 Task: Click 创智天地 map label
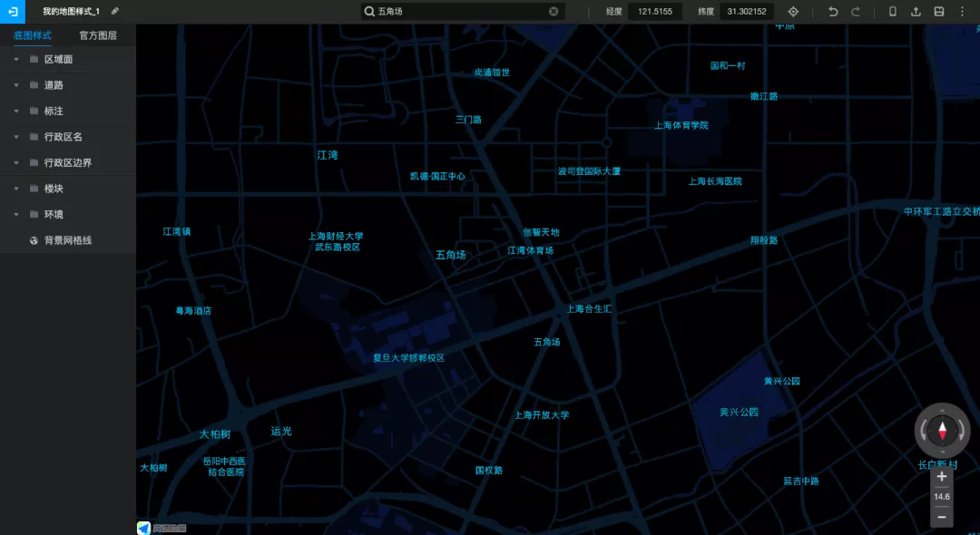click(541, 232)
